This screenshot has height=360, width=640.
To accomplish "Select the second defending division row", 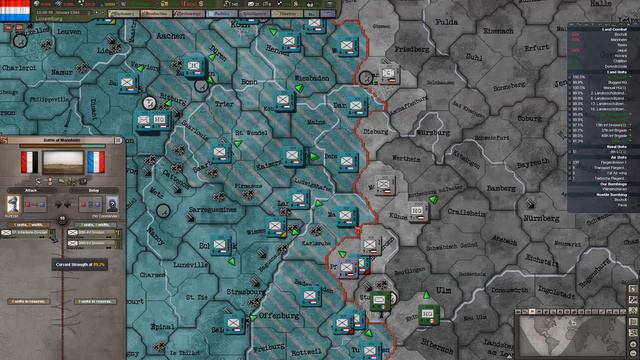I will [94, 244].
